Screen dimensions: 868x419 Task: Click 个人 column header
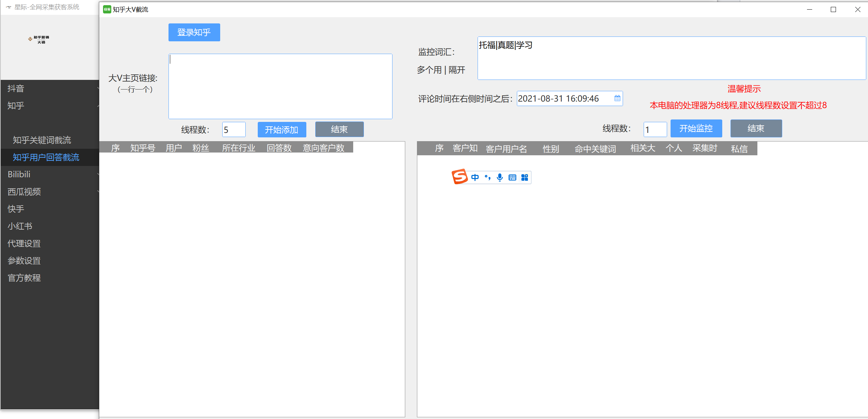point(674,148)
